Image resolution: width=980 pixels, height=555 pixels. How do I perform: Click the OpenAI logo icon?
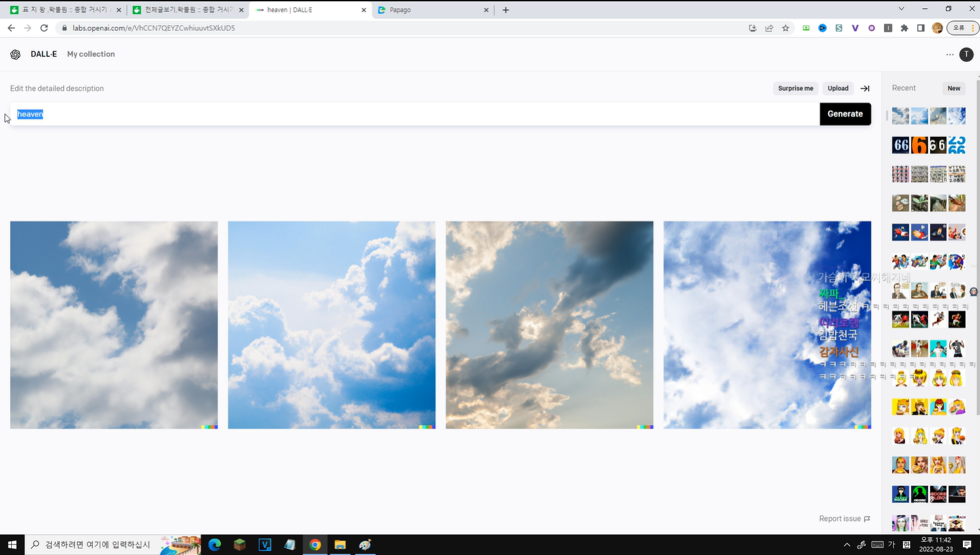coord(15,55)
